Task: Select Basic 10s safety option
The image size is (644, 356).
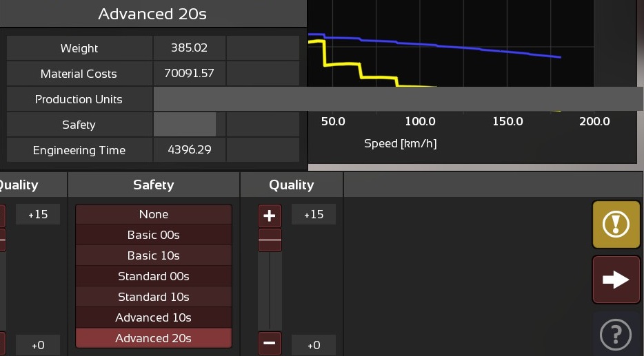Action: (153, 255)
